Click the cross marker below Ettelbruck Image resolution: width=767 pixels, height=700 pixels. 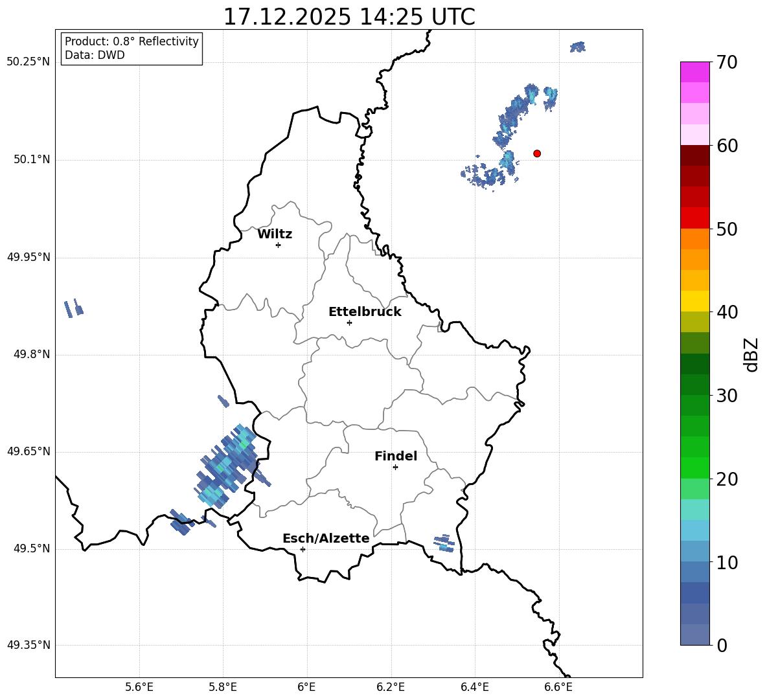[x=349, y=322]
